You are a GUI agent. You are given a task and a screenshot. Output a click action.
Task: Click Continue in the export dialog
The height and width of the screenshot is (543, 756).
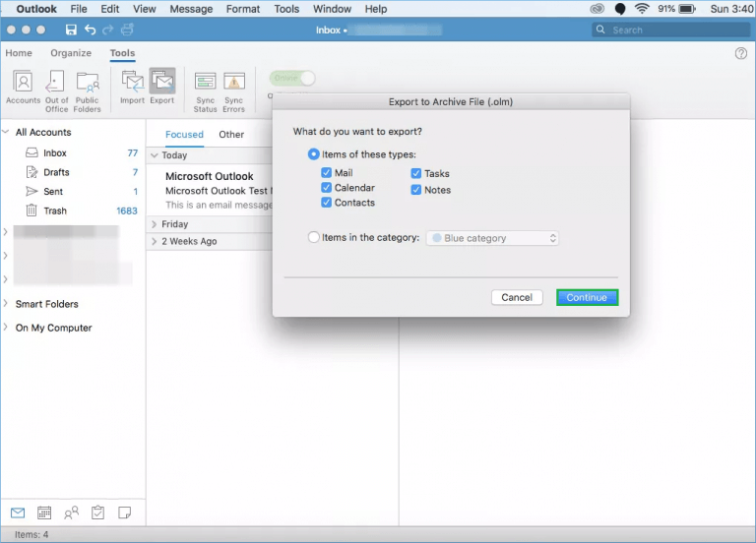tap(587, 297)
